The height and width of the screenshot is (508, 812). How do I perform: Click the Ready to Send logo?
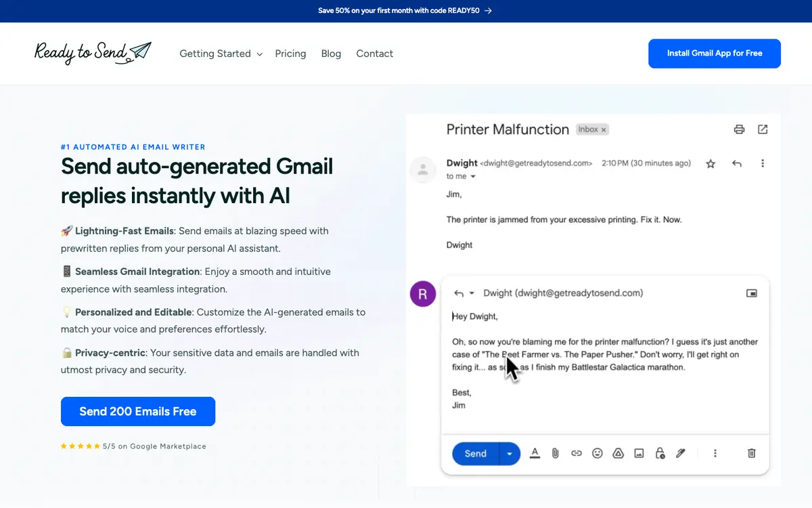[x=93, y=53]
